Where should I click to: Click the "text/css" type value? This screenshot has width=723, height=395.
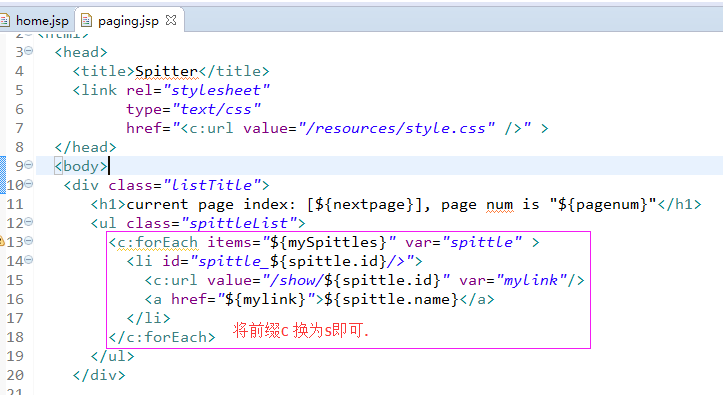[x=216, y=109]
